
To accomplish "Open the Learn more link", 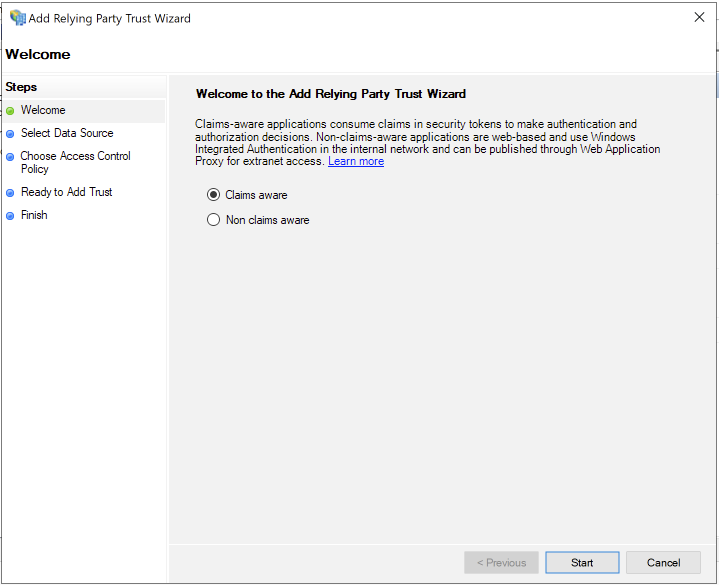I will (356, 162).
